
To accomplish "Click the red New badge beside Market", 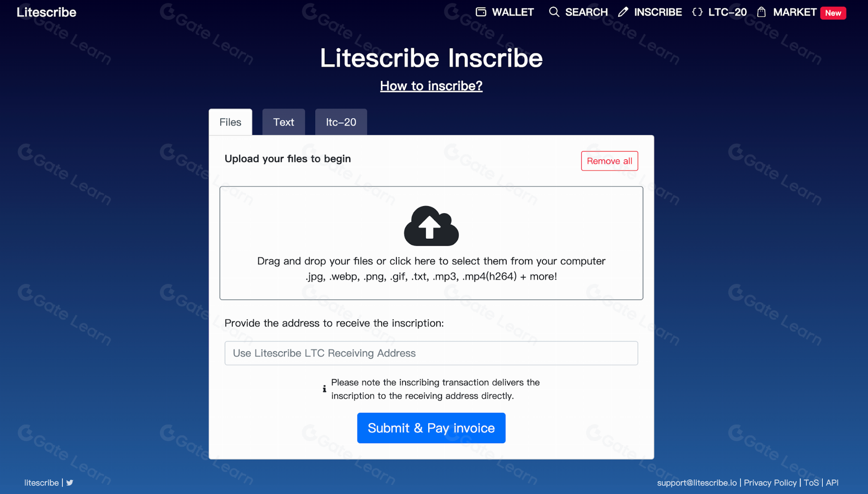I will point(833,13).
